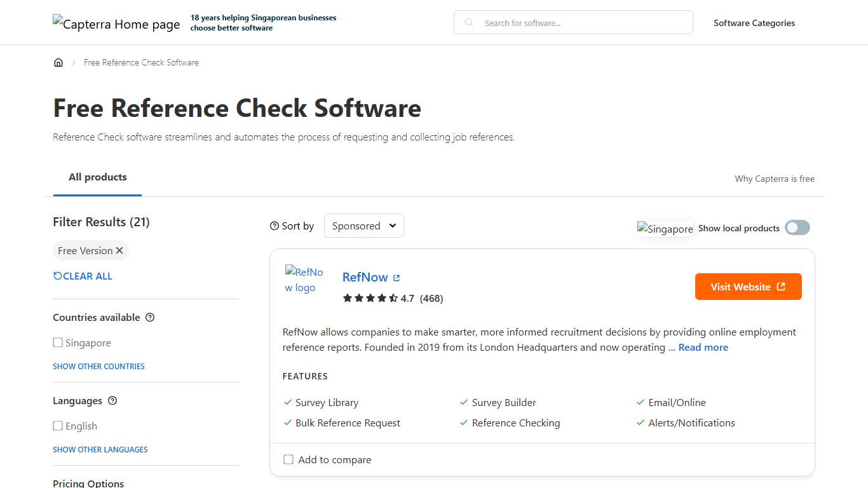
Task: Expand RefNow description with Read more
Action: (x=703, y=347)
